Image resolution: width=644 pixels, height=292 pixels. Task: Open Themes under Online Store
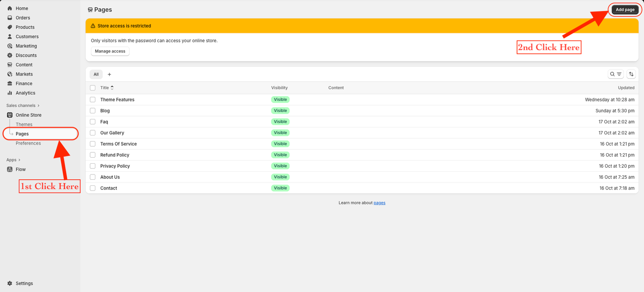(24, 125)
